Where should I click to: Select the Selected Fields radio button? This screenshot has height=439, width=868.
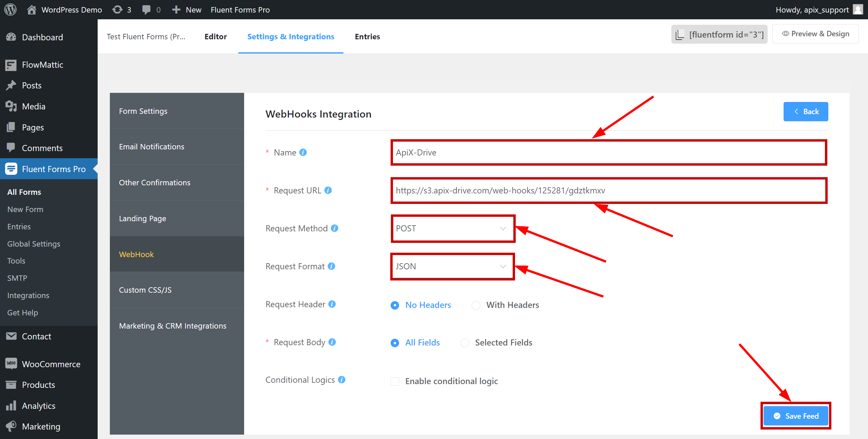[x=465, y=343]
